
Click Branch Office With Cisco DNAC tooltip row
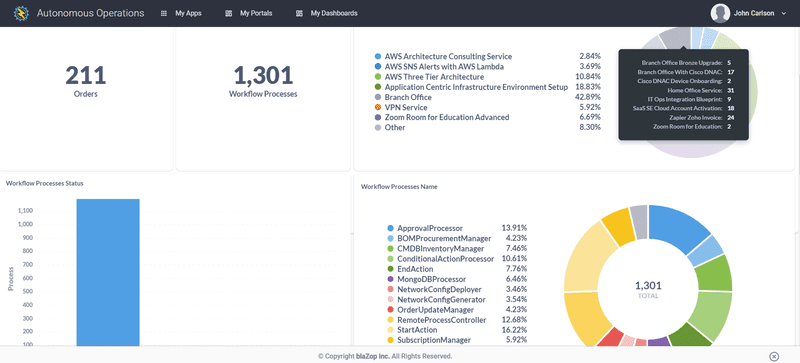coord(687,72)
